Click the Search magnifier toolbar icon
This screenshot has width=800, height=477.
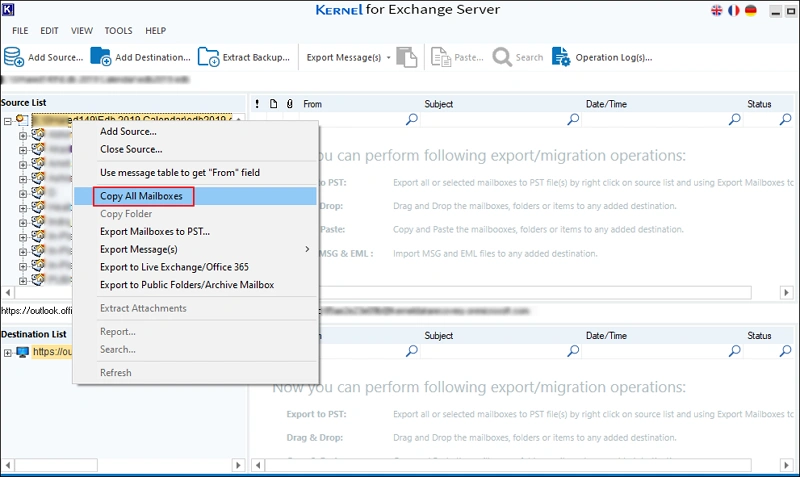pyautogui.click(x=502, y=57)
